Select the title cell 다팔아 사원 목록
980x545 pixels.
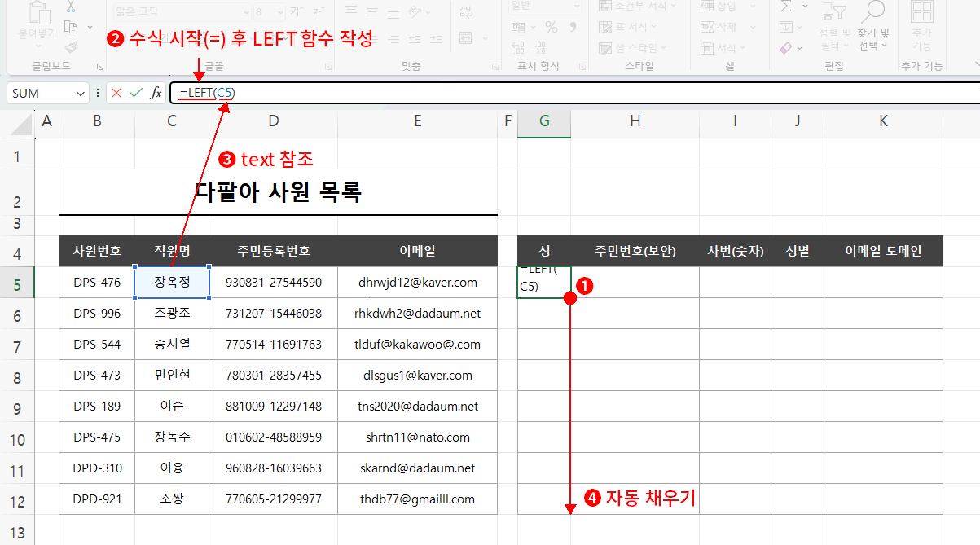[x=278, y=192]
